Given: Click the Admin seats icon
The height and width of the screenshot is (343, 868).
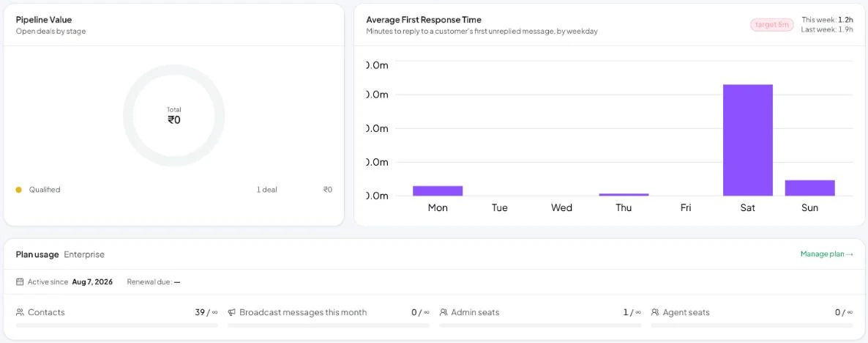Looking at the screenshot, I should point(444,312).
